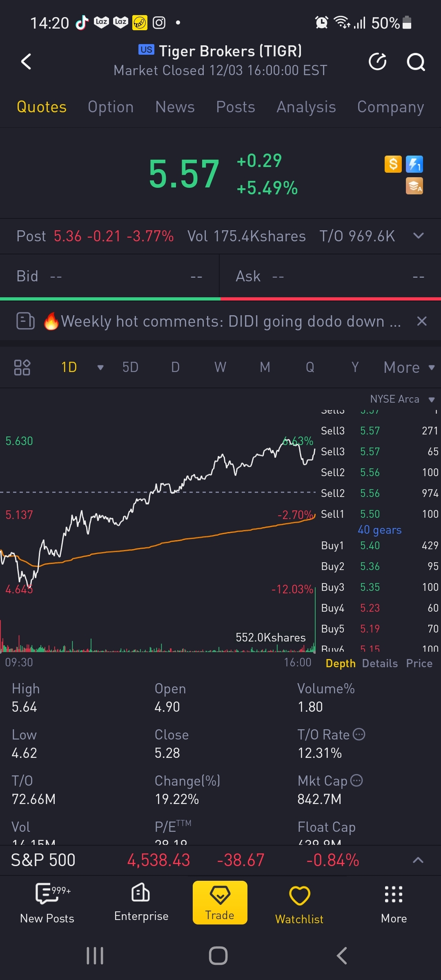Open weekly hot comments DIDI text
The height and width of the screenshot is (980, 441).
tap(231, 321)
